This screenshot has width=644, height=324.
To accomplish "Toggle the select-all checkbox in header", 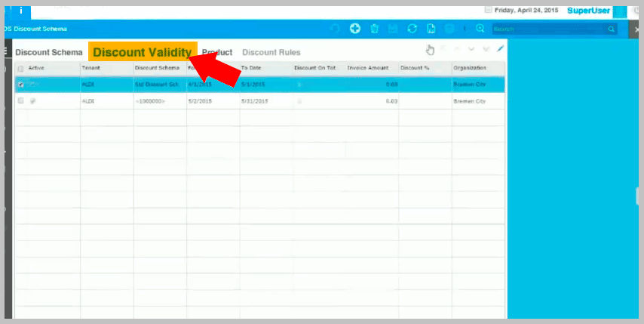I will (20, 69).
